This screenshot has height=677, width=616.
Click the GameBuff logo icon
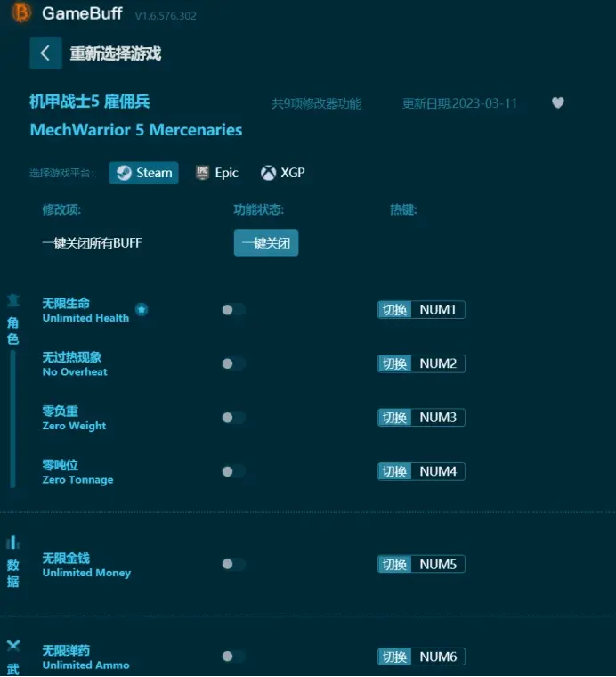pyautogui.click(x=20, y=12)
